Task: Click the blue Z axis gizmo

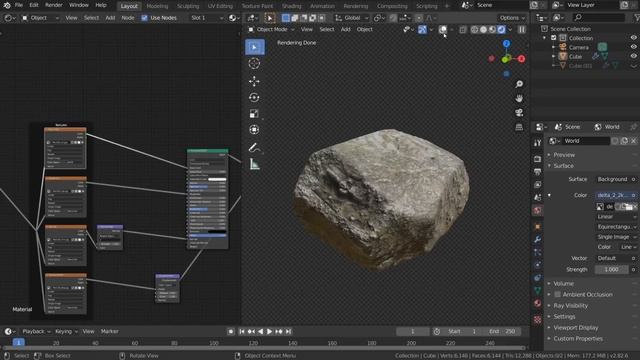Action: (x=507, y=44)
